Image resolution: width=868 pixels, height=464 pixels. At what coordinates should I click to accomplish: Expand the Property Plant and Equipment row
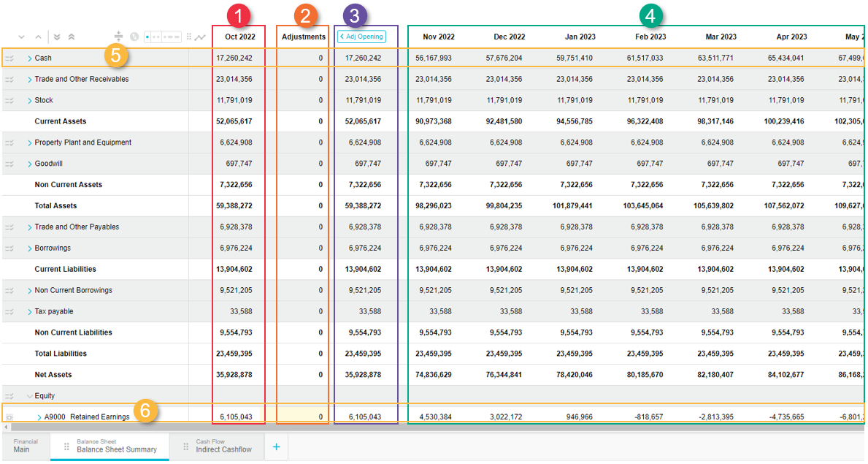[x=30, y=143]
